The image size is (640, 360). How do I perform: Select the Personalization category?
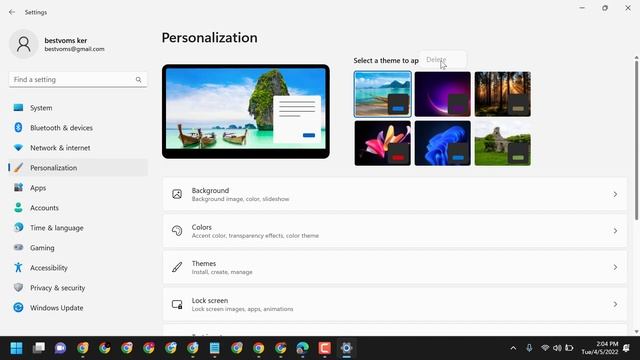pos(78,168)
